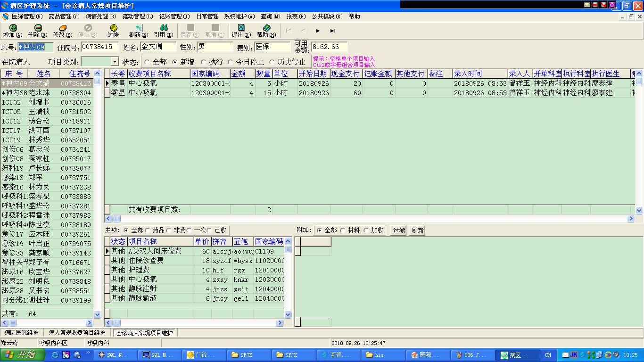644x362 pixels.
Task: Select the 一次 main item radio
Action: (190, 230)
